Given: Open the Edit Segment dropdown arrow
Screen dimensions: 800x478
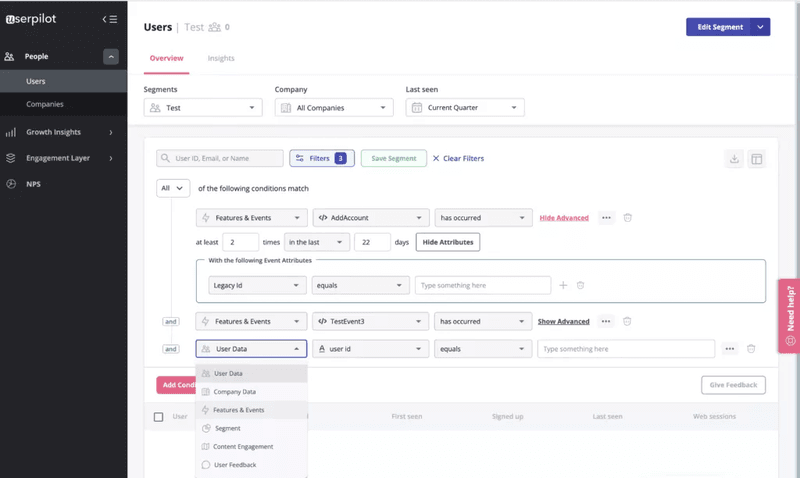Looking at the screenshot, I should click(762, 27).
